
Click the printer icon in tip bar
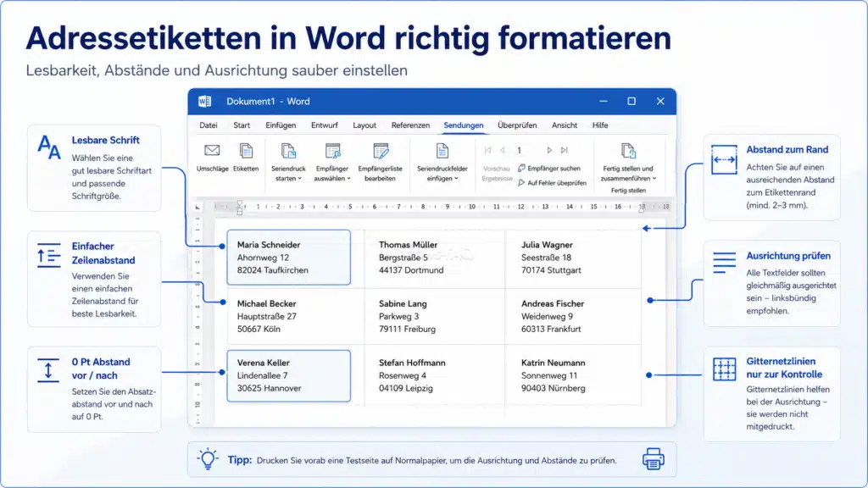pos(654,459)
